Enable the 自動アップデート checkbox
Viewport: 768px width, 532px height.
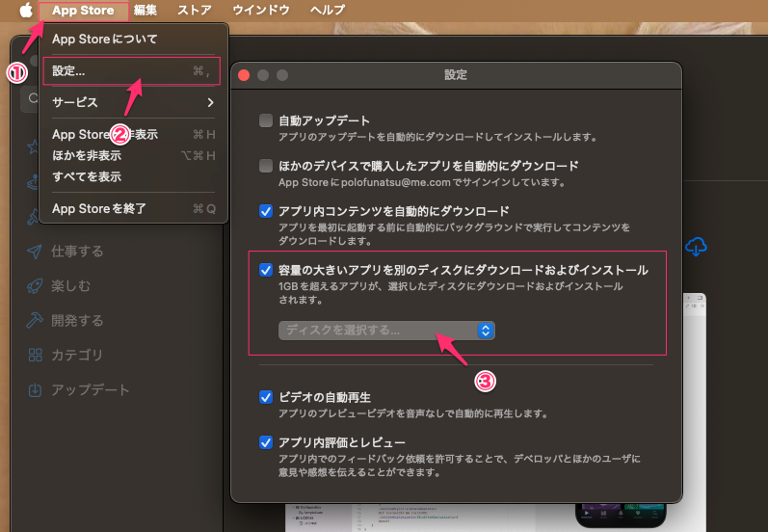[266, 121]
